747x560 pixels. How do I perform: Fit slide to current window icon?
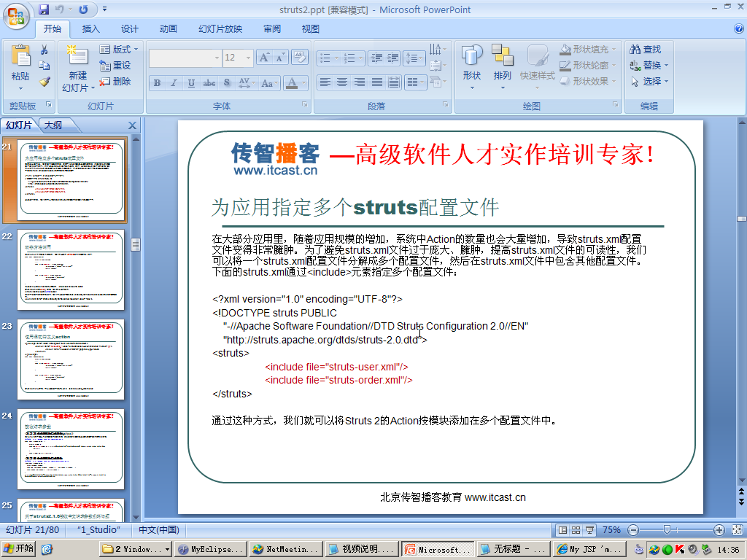point(737,530)
